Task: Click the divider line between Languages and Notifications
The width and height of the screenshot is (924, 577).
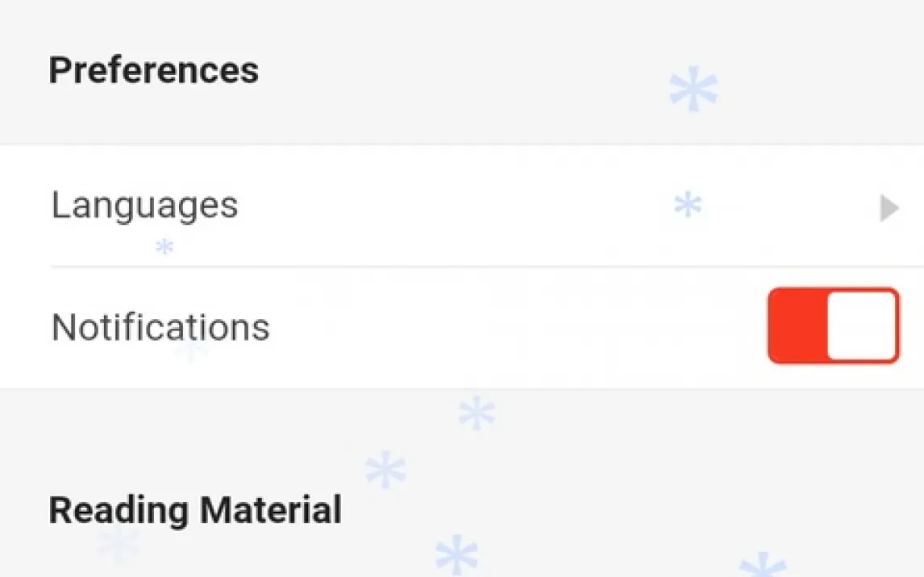Action: pyautogui.click(x=484, y=266)
